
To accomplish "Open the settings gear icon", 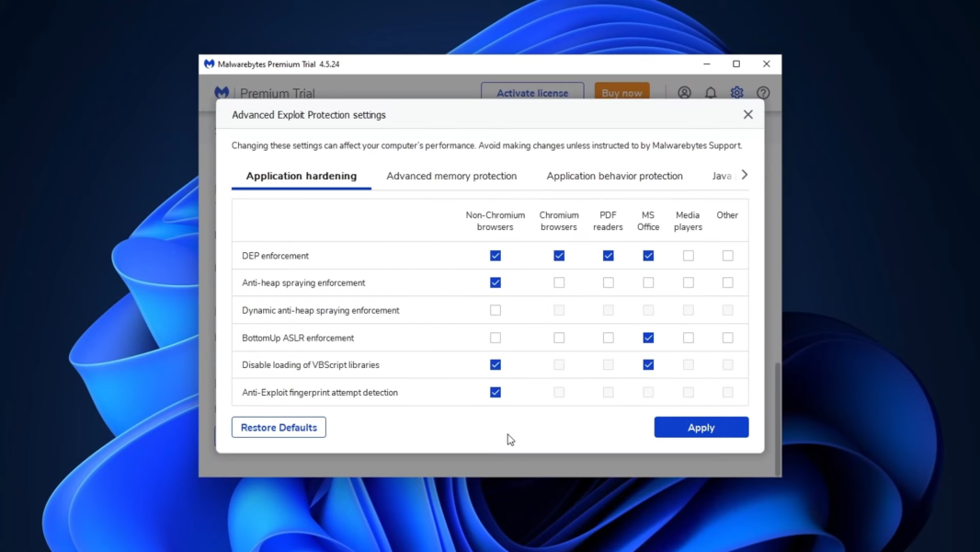I will (x=737, y=93).
